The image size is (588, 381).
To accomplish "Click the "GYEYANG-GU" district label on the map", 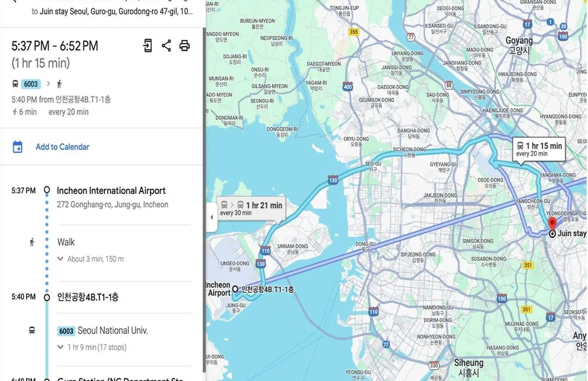I will click(444, 167).
